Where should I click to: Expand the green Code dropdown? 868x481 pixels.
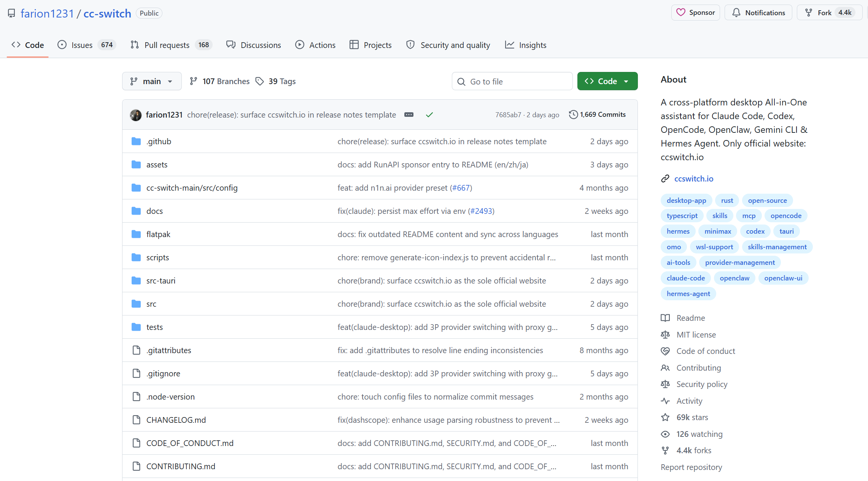(x=607, y=81)
